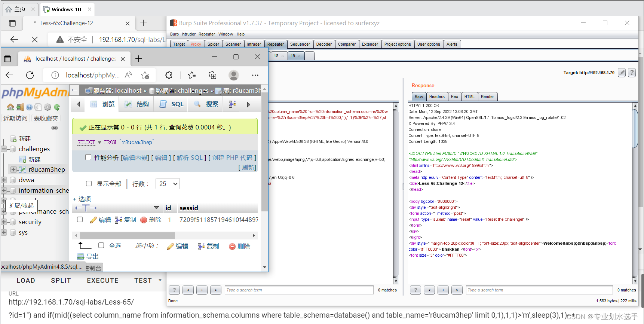The width and height of the screenshot is (644, 324).
Task: Open the Burp Help menu
Action: [240, 34]
